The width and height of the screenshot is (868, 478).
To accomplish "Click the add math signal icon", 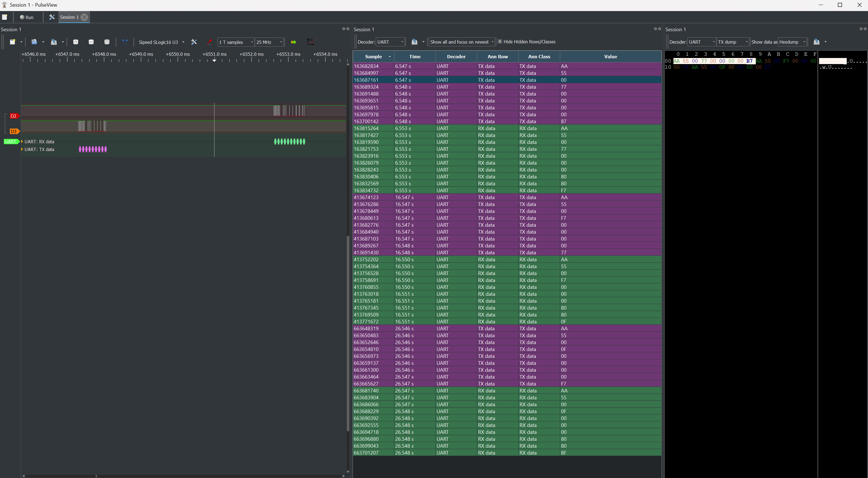I will pos(310,42).
